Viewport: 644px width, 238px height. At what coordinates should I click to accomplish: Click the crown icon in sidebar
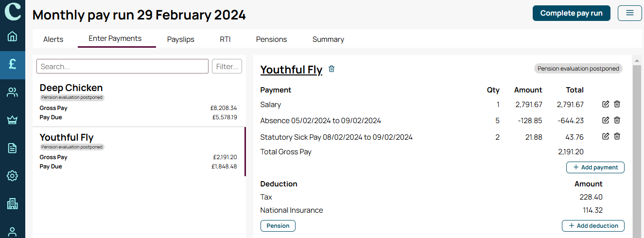pyautogui.click(x=13, y=120)
